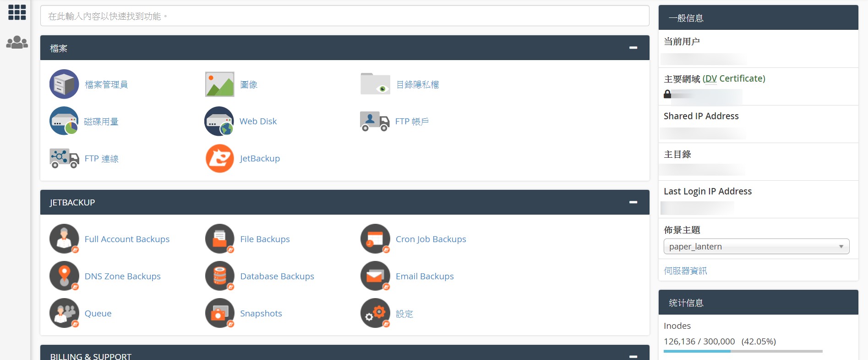Open Database Backups link
Screen dimensions: 868x360
pos(277,276)
